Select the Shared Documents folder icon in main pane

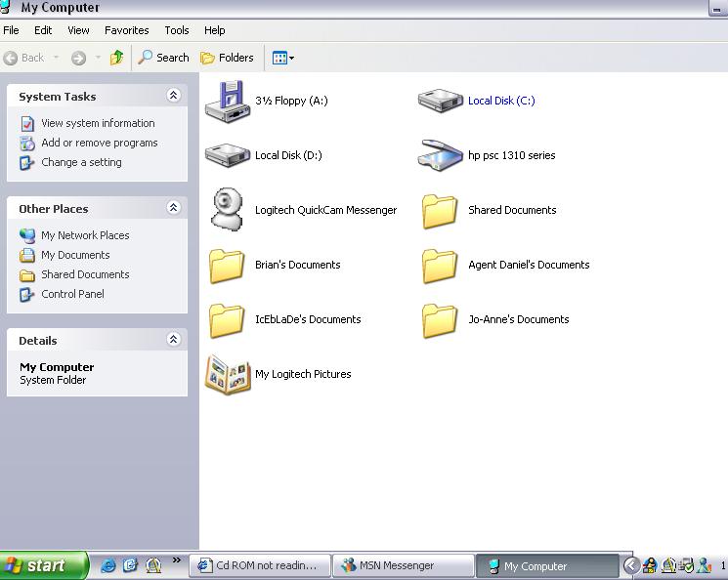tap(440, 212)
